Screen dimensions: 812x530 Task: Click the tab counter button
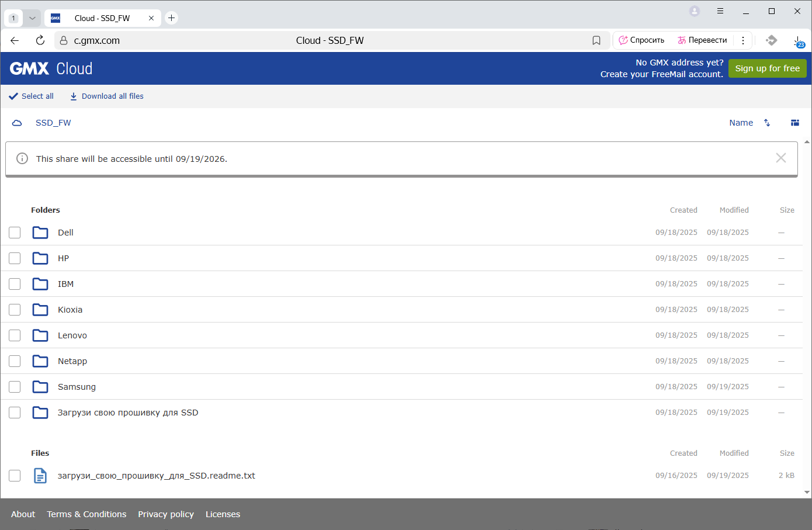(13, 18)
